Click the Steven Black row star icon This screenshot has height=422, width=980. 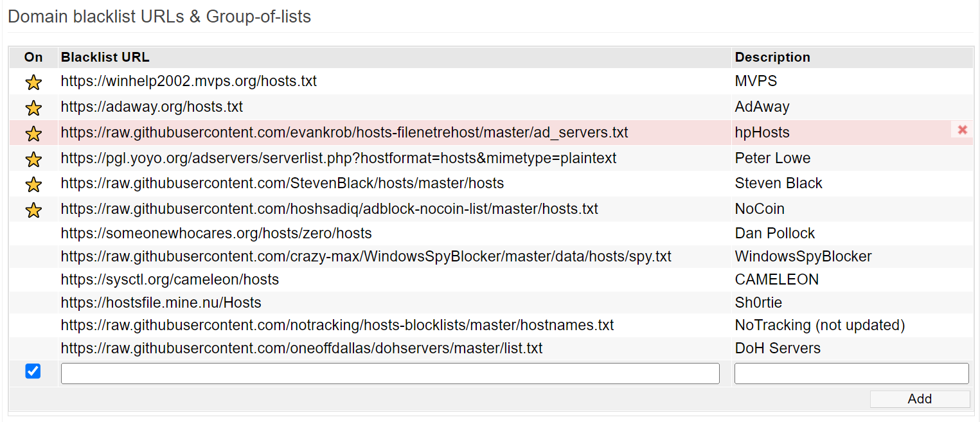(x=33, y=184)
